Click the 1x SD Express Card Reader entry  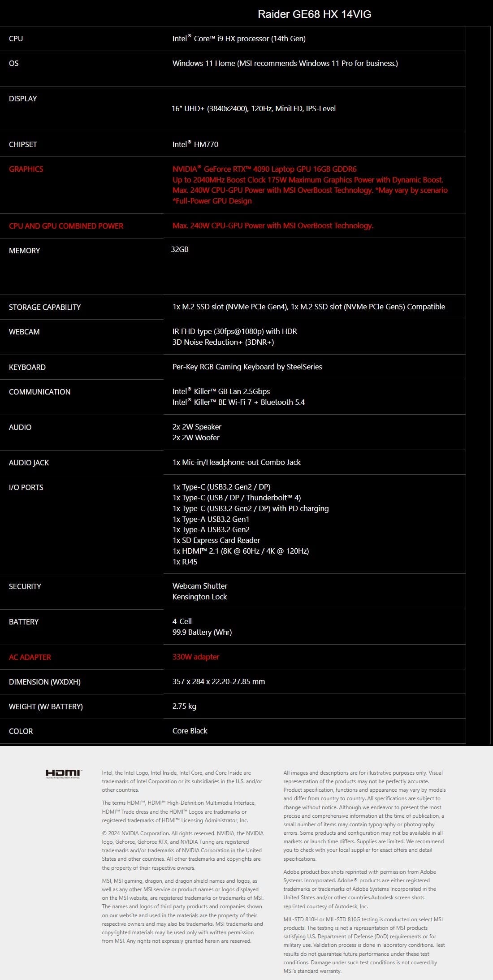pos(216,540)
